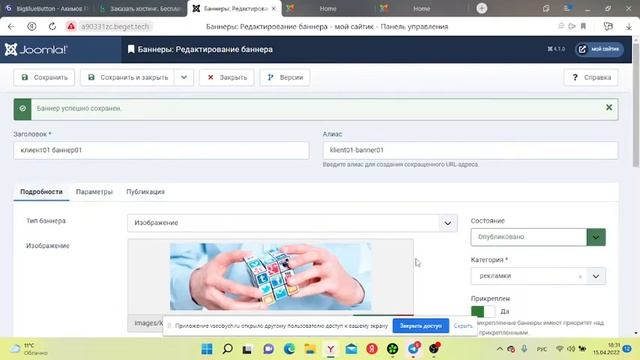Open a new browser tab
Image resolution: width=640 pixels, height=360 pixels.
[x=482, y=8]
